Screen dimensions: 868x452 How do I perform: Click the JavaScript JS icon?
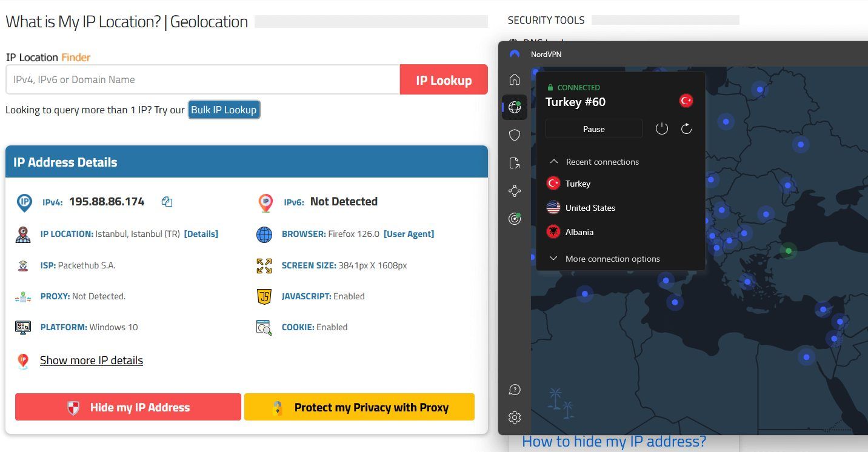pos(264,296)
